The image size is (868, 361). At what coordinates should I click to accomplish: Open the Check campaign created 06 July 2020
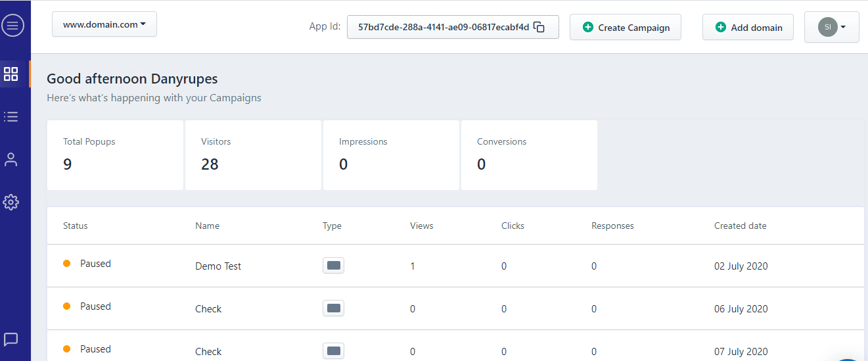click(208, 309)
